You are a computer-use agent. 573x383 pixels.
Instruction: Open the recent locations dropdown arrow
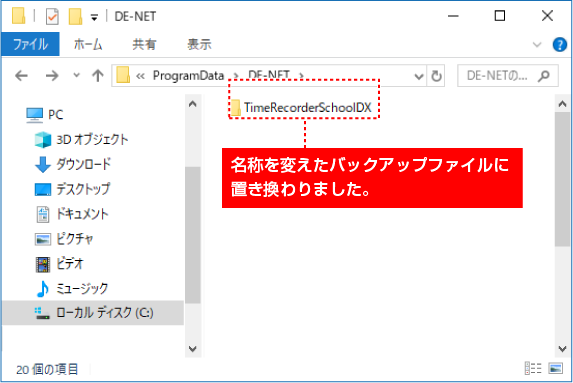click(x=76, y=75)
